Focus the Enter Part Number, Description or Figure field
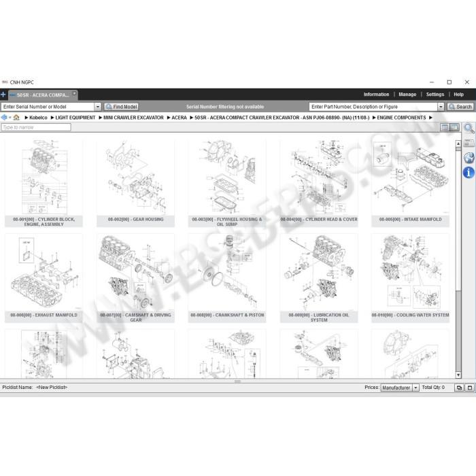The image size is (476, 476). click(x=373, y=107)
